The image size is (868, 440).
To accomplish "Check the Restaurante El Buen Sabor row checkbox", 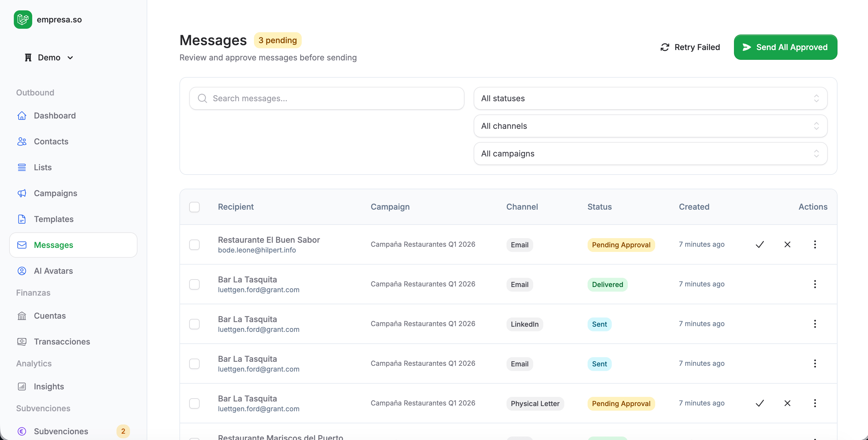I will click(x=194, y=245).
